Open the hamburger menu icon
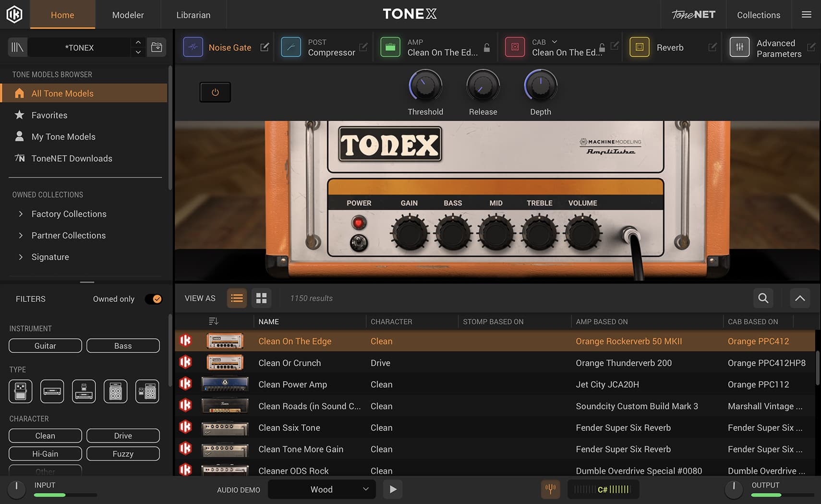This screenshot has height=504, width=821. (x=806, y=15)
